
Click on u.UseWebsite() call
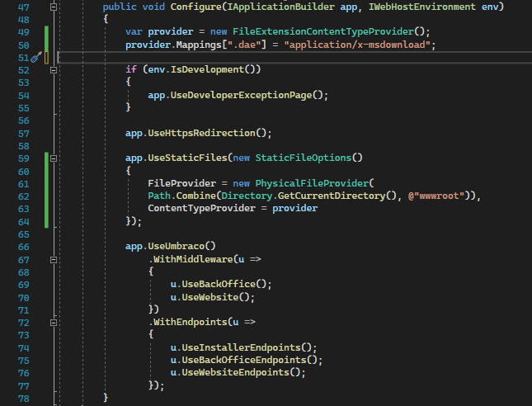point(210,297)
